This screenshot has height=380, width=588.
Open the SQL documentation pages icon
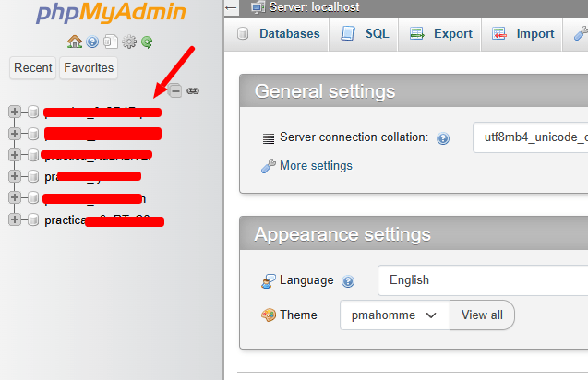click(111, 42)
